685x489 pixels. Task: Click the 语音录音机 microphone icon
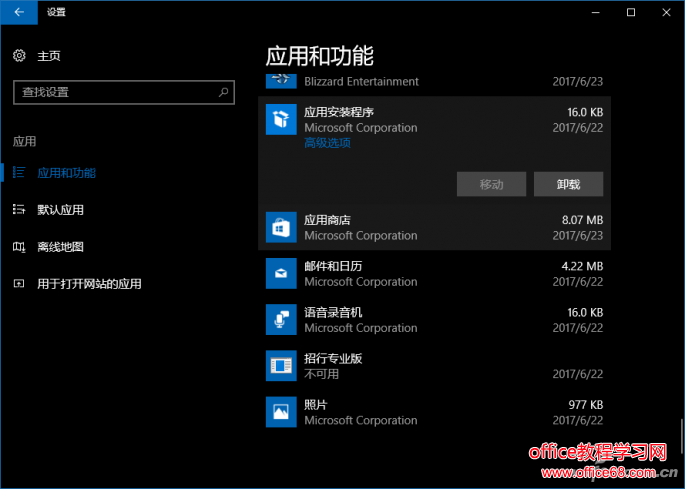(x=281, y=320)
